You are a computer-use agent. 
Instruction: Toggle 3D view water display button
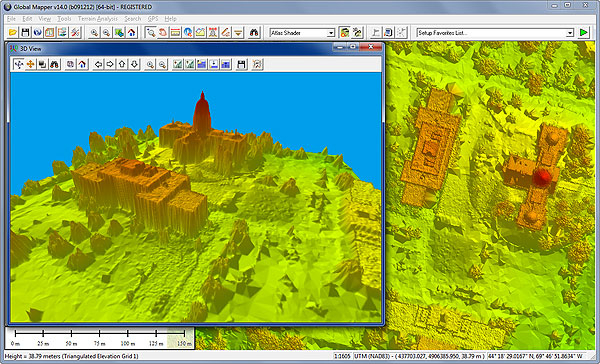coord(202,64)
